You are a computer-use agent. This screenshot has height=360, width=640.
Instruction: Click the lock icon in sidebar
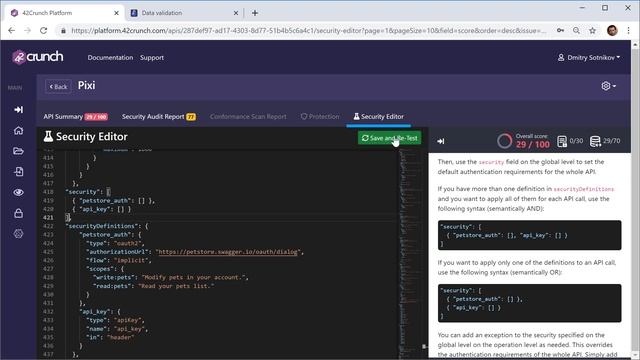(18, 213)
